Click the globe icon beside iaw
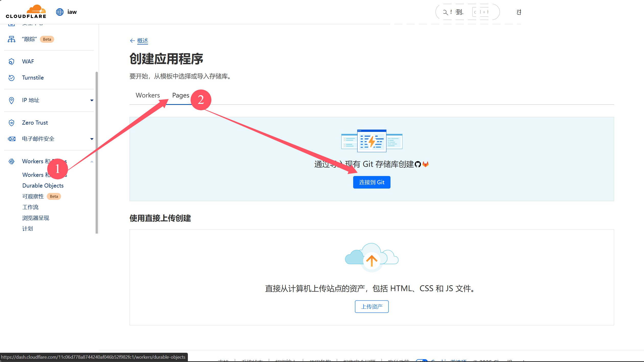The image size is (644, 362). (x=60, y=12)
